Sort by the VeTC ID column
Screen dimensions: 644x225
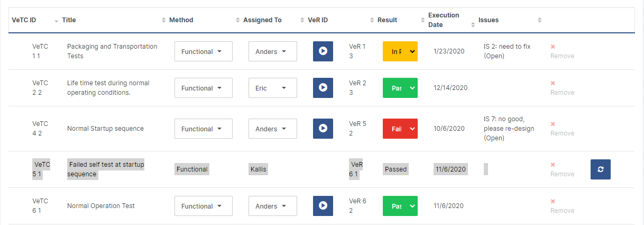point(24,20)
